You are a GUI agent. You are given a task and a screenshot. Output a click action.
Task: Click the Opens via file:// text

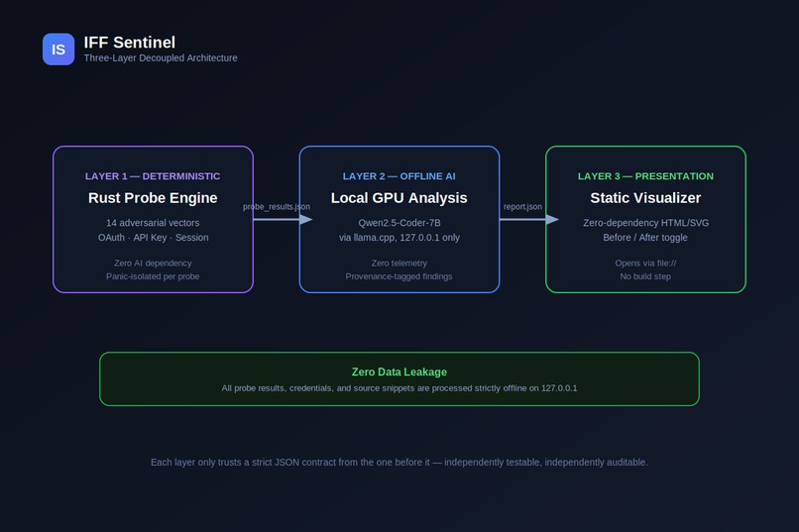click(645, 264)
